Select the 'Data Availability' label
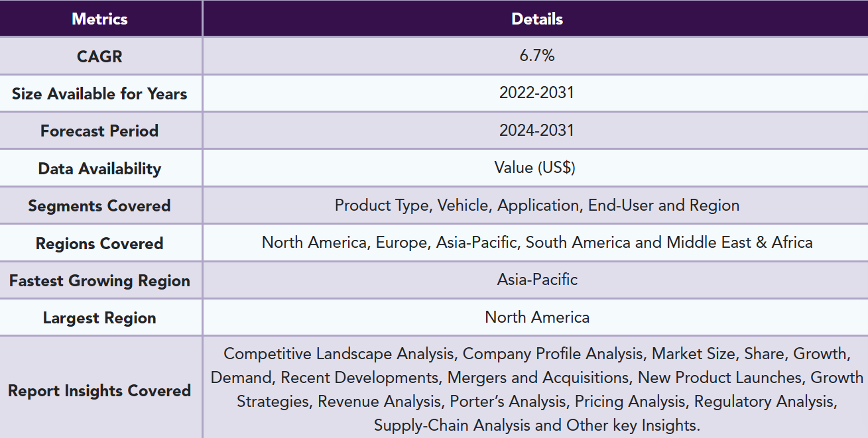This screenshot has height=438, width=868. pyautogui.click(x=99, y=168)
